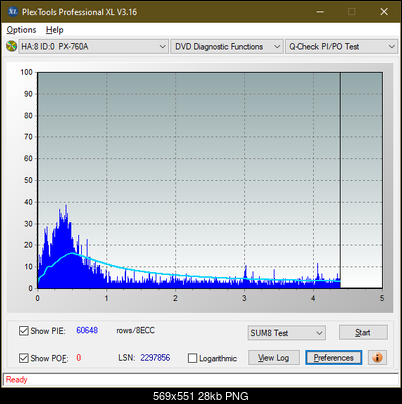Click the PI error graph area
Screen dimensions: 402x404
point(210,180)
